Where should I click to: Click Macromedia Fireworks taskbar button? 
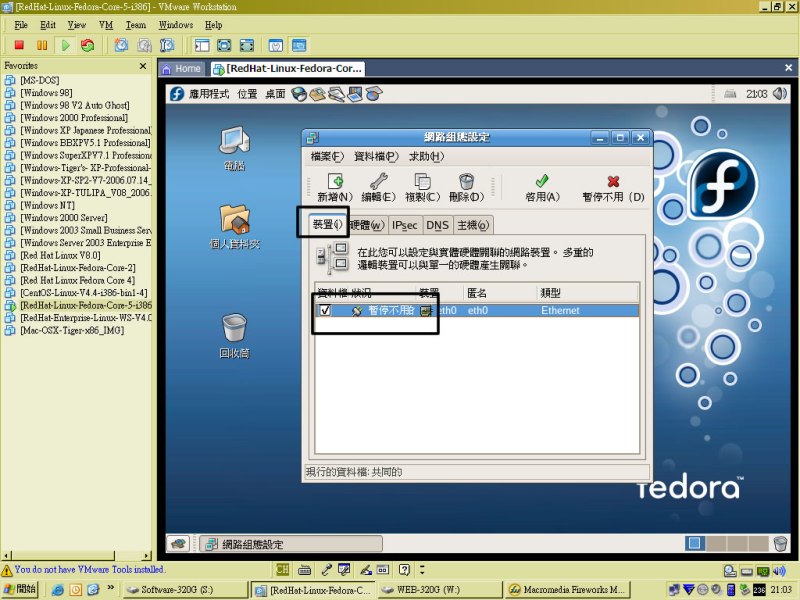tap(567, 589)
